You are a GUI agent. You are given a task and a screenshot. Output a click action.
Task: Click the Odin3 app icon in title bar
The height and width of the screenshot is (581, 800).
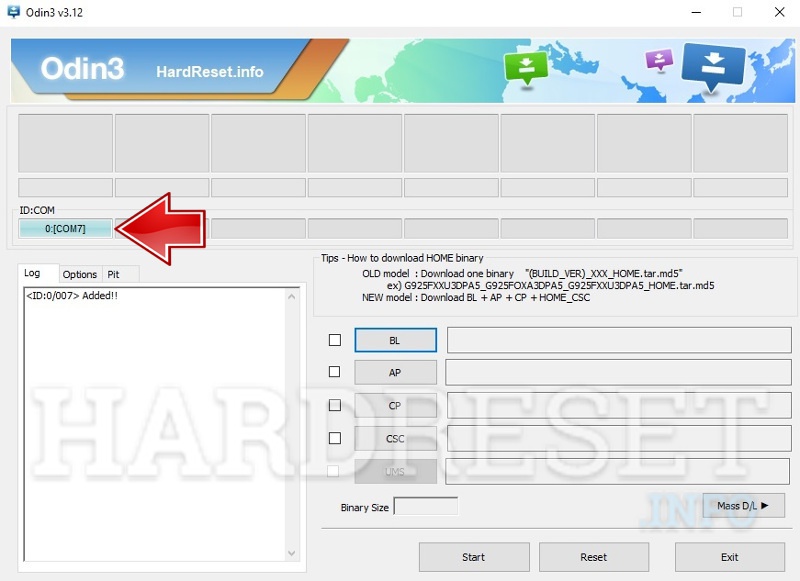pos(13,12)
